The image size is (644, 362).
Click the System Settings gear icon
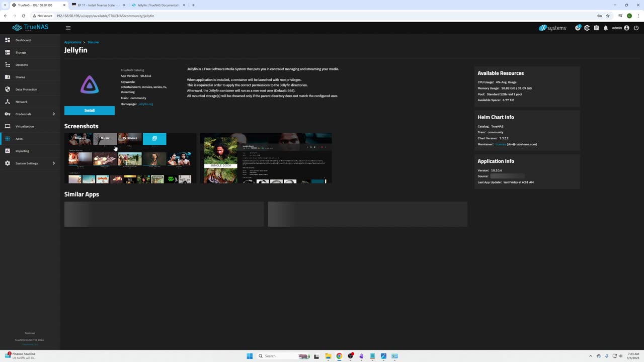tap(8, 163)
